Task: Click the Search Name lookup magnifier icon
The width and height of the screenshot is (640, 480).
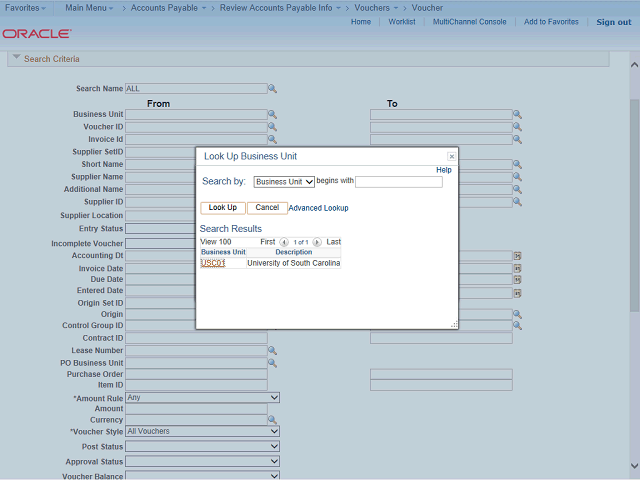Action: (x=272, y=89)
